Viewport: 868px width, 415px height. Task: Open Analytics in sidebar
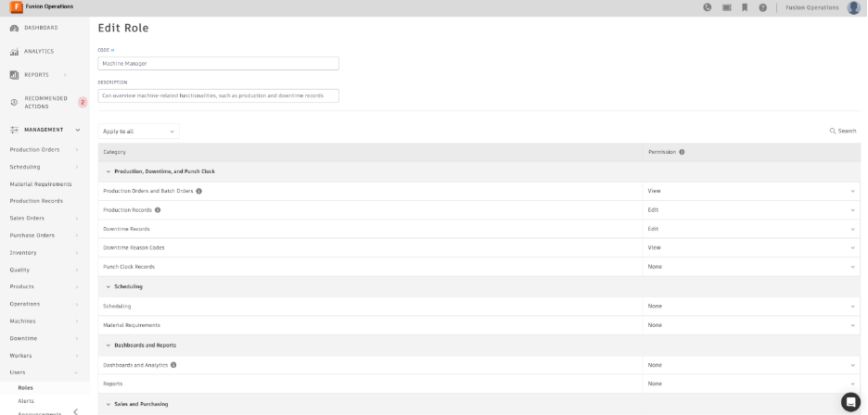click(x=39, y=52)
